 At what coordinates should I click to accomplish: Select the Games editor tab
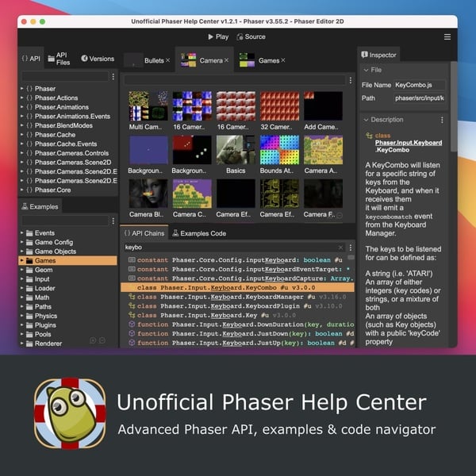(x=262, y=60)
